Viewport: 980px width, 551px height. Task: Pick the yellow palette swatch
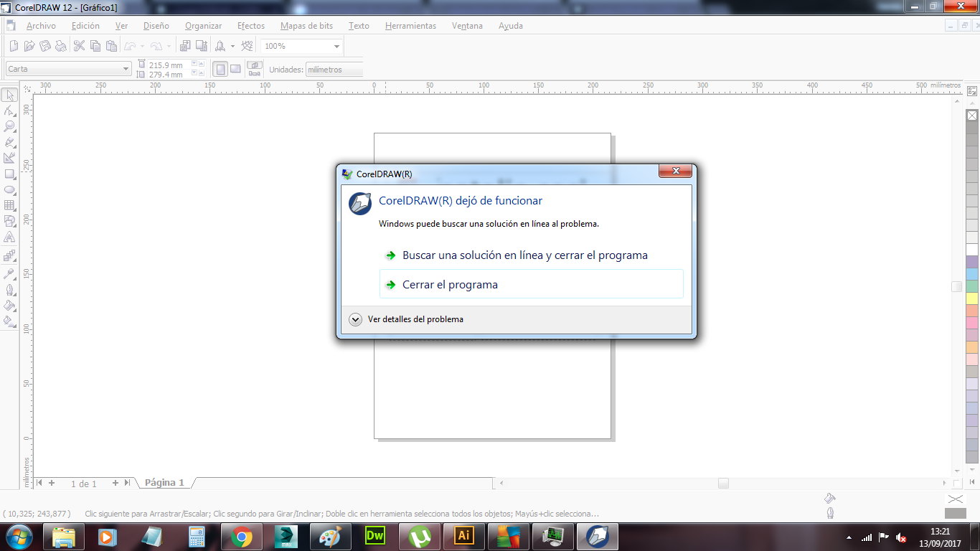(x=972, y=298)
